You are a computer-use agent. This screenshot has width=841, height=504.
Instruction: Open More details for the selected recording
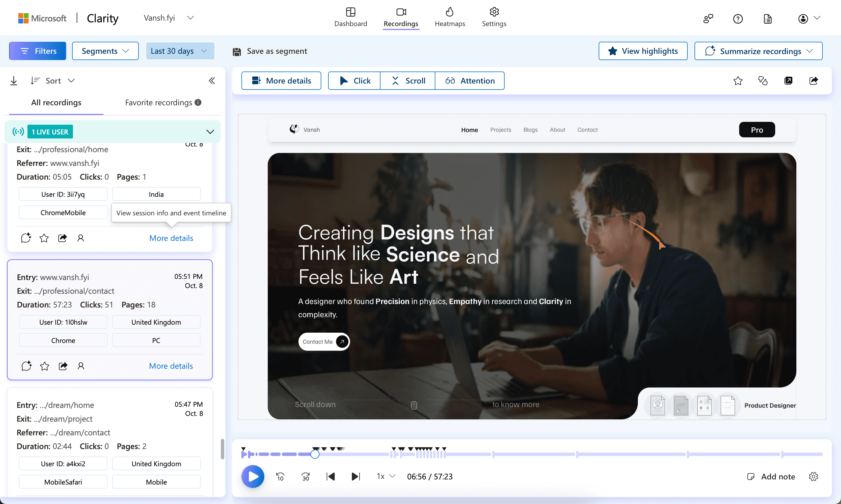coord(171,366)
